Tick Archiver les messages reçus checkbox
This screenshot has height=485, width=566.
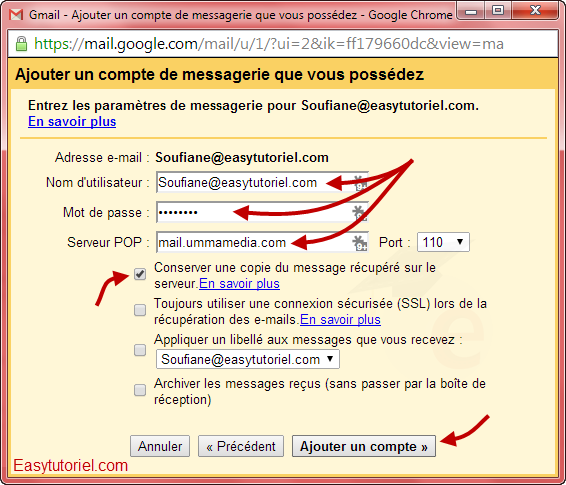click(x=140, y=390)
